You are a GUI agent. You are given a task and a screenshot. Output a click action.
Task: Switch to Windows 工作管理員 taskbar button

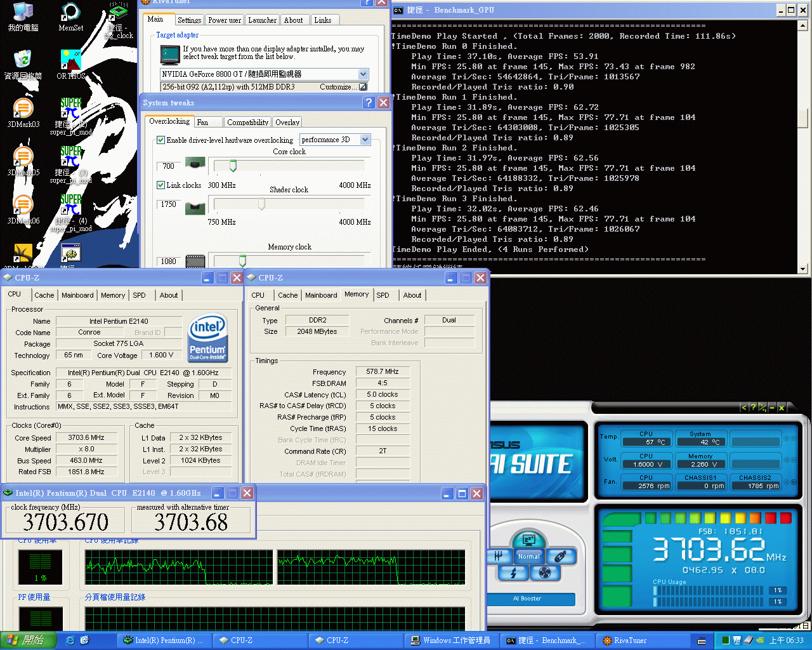451,640
